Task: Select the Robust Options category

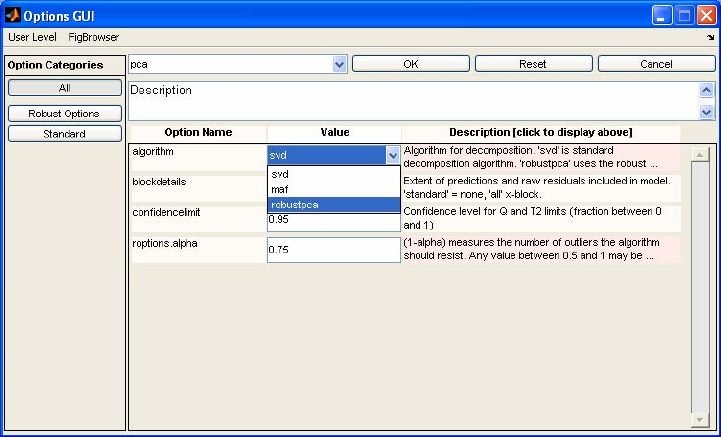Action: pyautogui.click(x=65, y=113)
